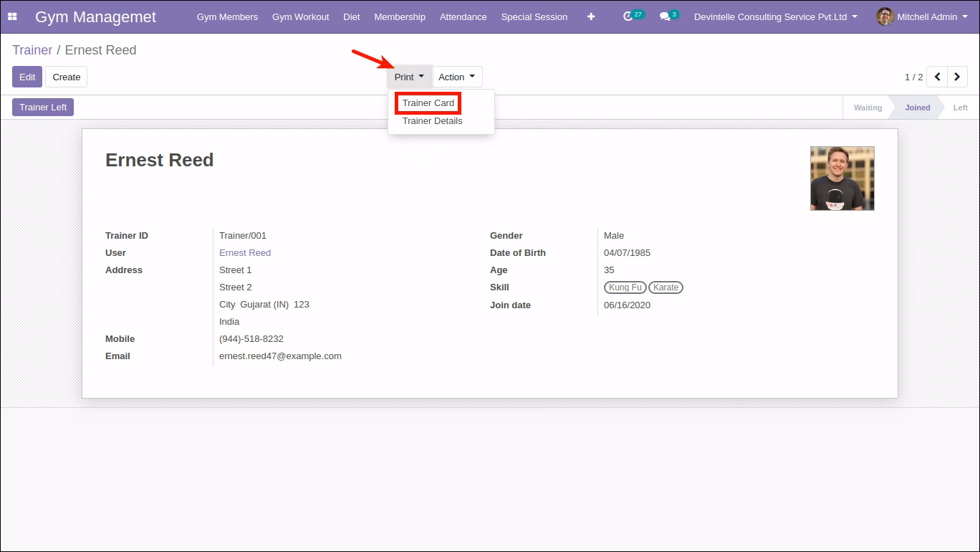Viewport: 980px width, 552px height.
Task: Open activities clock icon with badge 27
Action: pos(633,16)
